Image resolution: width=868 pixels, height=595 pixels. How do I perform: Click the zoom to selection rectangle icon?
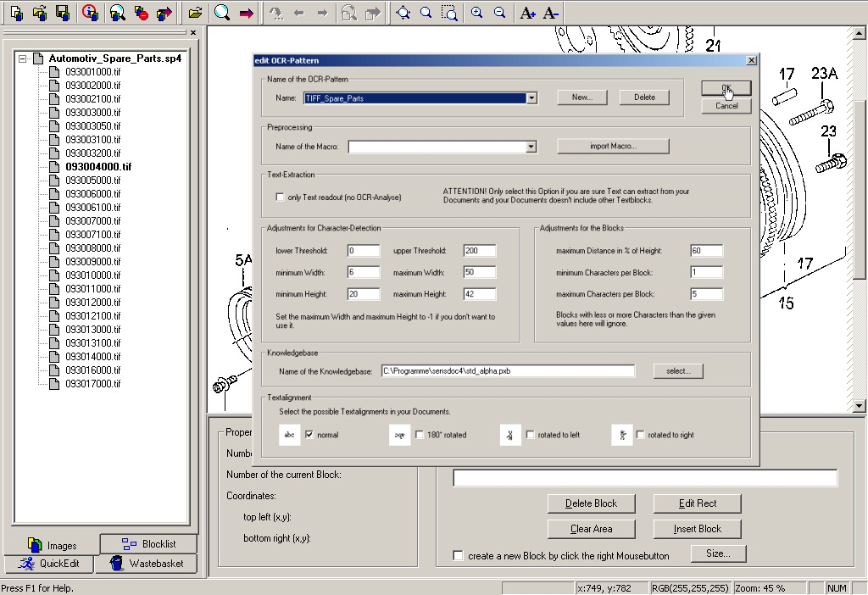450,13
